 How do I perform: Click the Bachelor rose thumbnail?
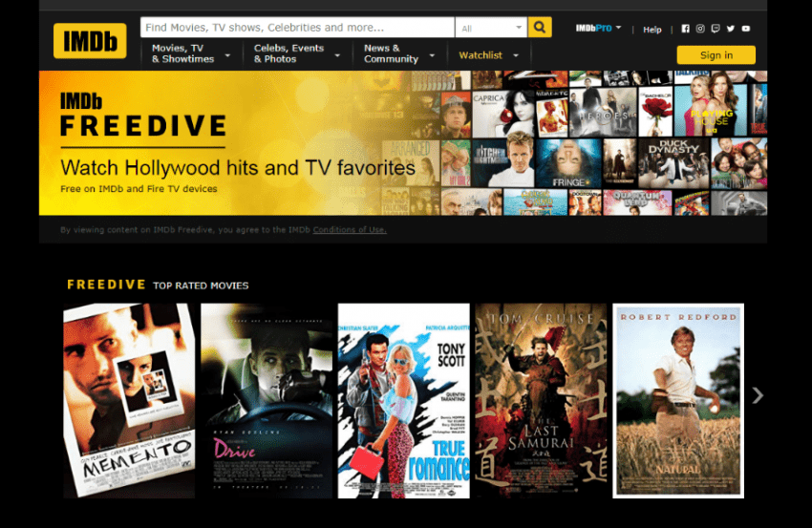point(655,112)
